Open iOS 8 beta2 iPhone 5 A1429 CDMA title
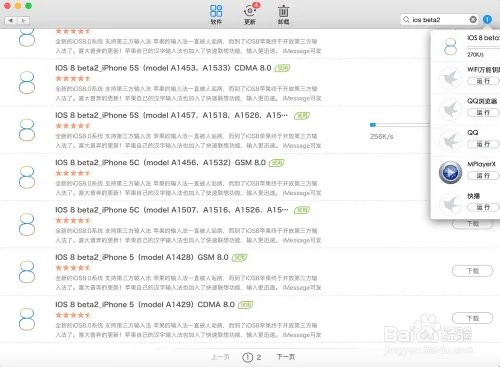500x367 pixels. click(145, 305)
